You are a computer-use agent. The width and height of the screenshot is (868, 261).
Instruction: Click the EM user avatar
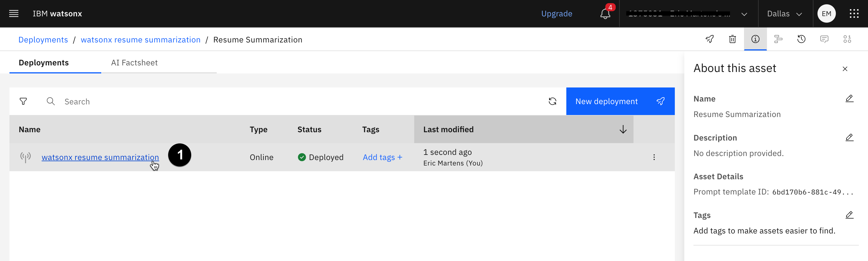point(826,14)
